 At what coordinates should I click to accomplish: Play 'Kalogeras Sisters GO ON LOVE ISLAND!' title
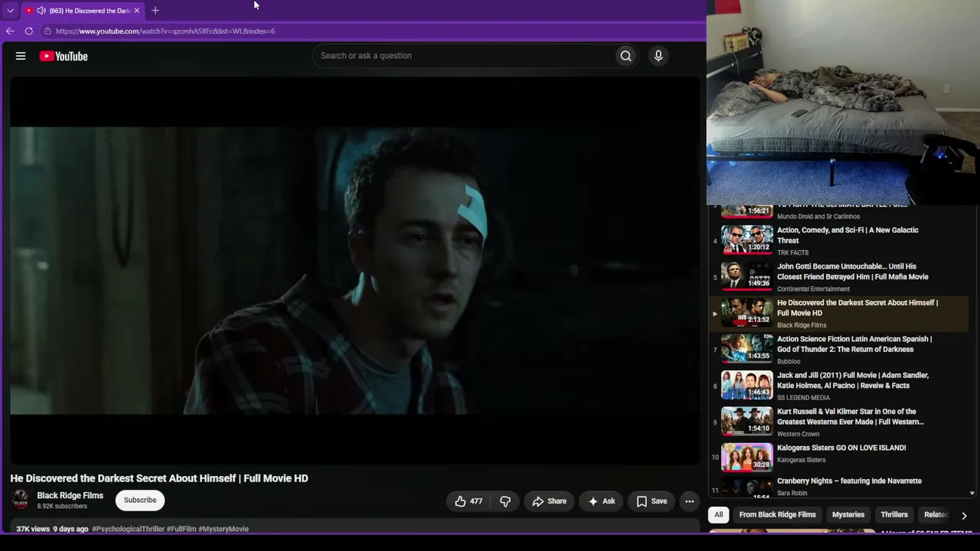click(841, 448)
